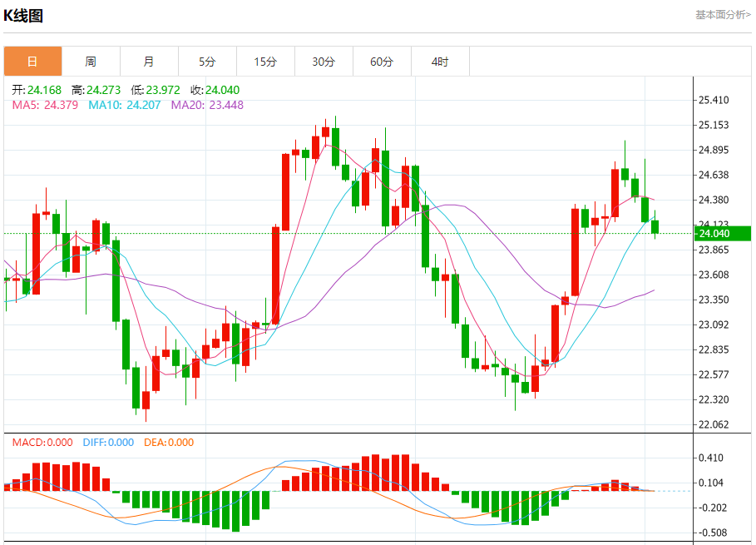Click the 0.104 MACD axis label
This screenshot has width=756, height=545.
711,483
